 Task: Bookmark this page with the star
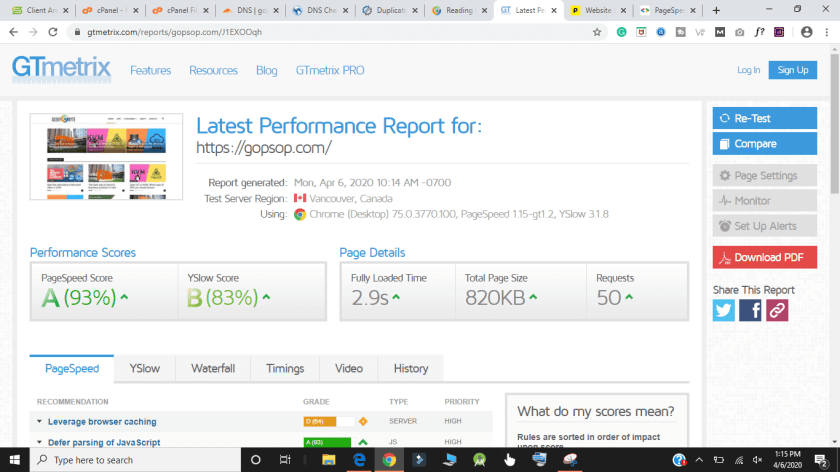coord(597,32)
